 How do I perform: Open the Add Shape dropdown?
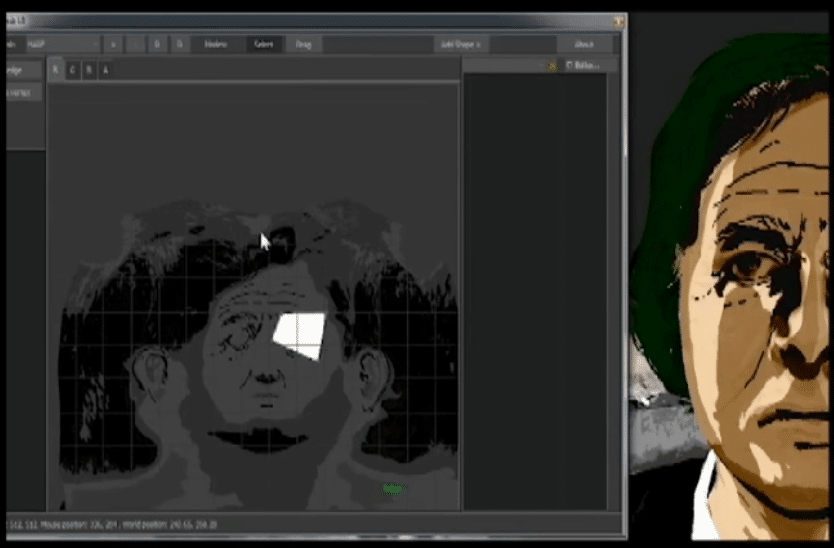(x=460, y=44)
